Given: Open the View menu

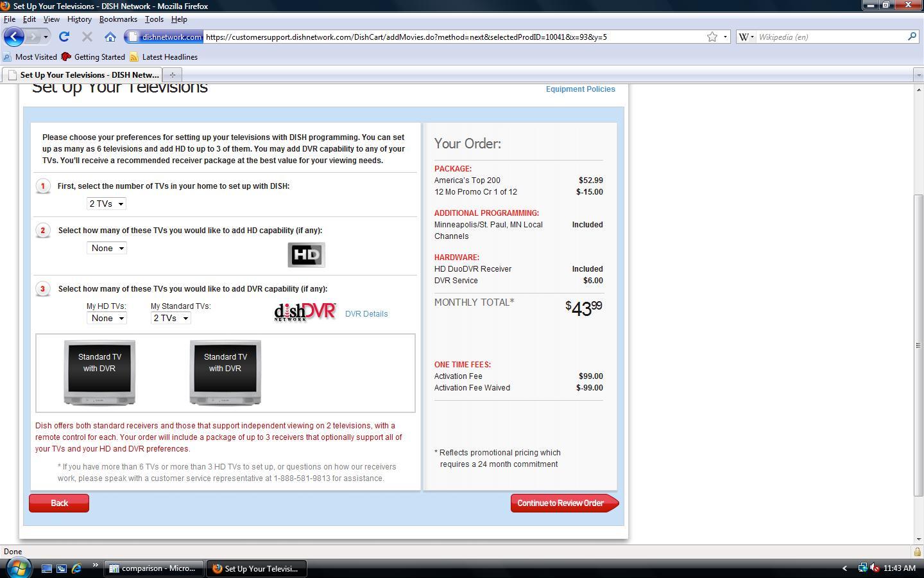Looking at the screenshot, I should [x=51, y=19].
